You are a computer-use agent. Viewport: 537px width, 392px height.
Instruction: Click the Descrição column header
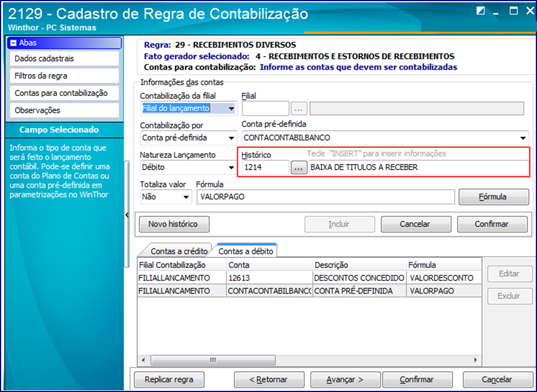pyautogui.click(x=359, y=265)
